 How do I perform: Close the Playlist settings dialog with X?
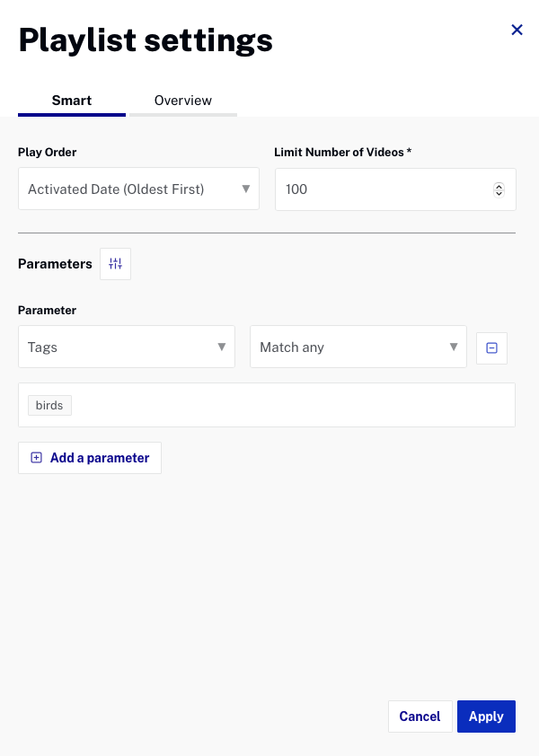point(517,30)
